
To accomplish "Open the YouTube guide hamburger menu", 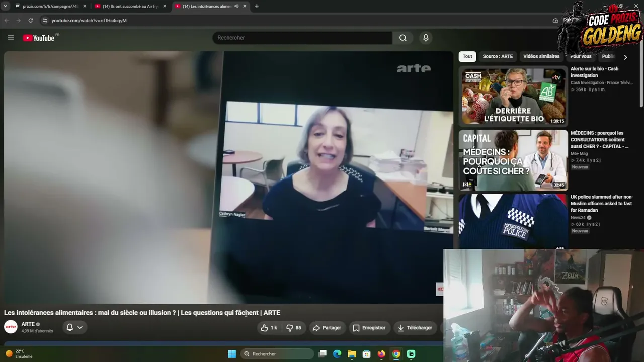I will point(11,38).
